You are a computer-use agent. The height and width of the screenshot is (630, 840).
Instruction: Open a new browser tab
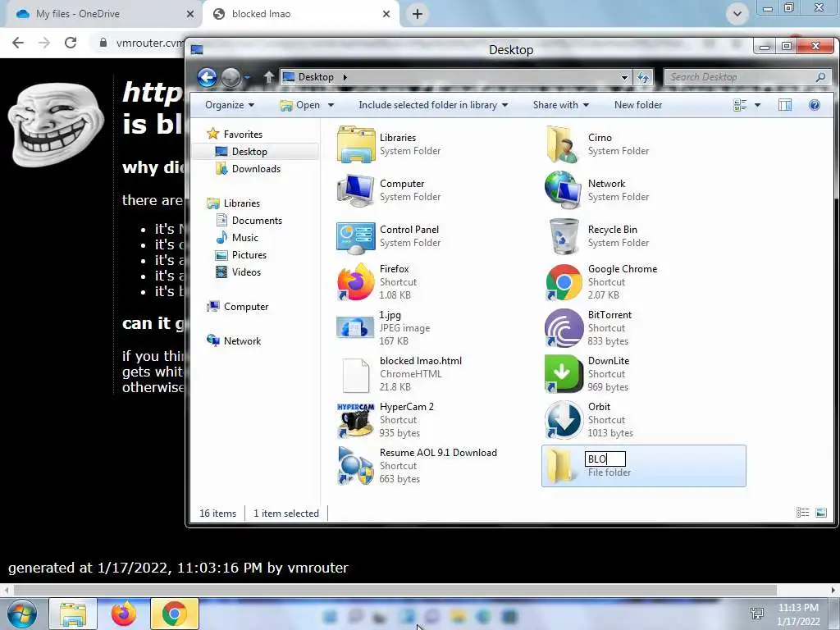point(418,14)
